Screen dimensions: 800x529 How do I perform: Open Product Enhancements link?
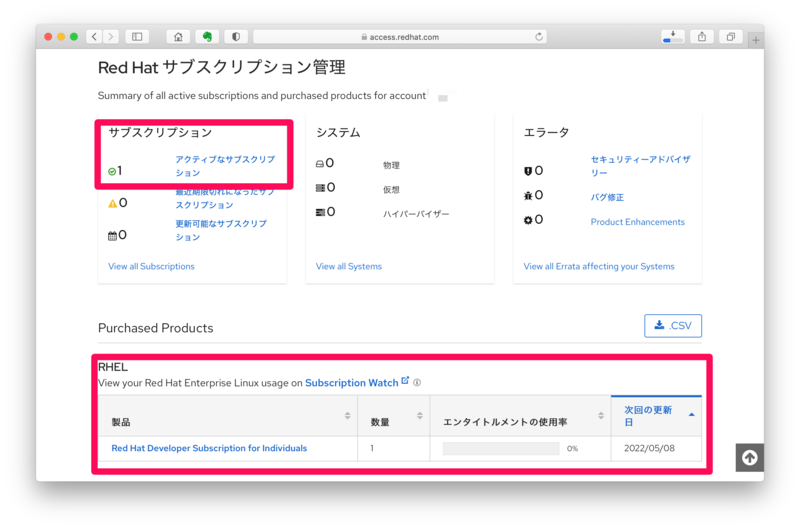(637, 222)
